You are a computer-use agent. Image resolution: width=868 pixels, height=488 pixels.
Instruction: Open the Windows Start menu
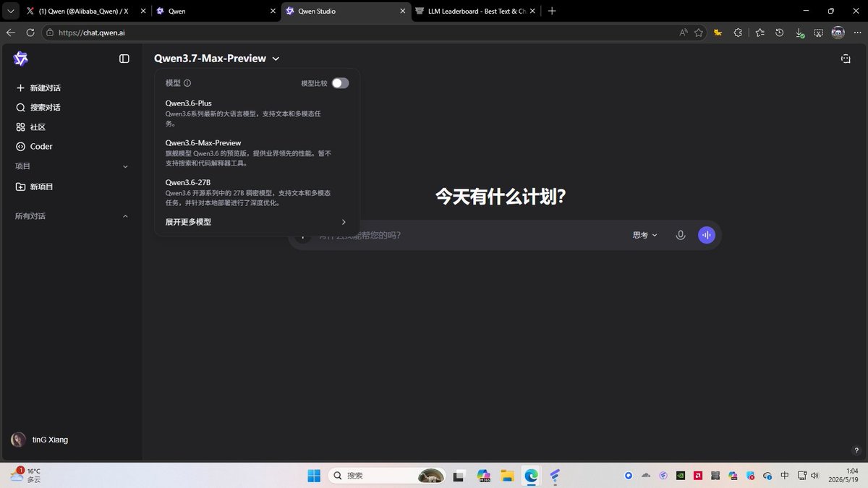(314, 476)
